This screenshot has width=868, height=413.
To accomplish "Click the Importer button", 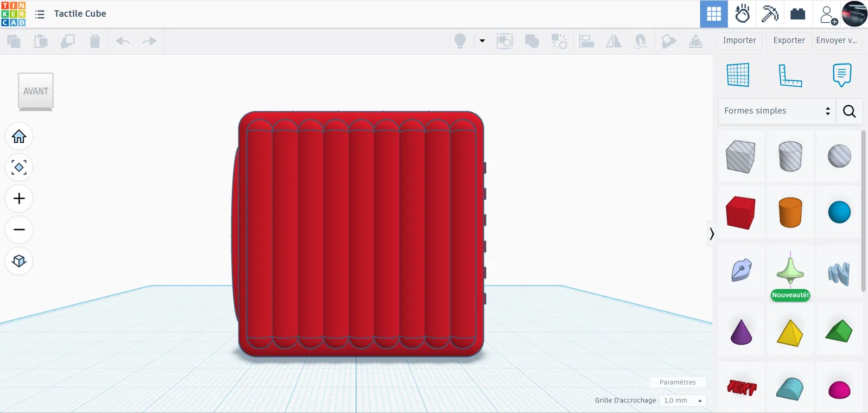I will pos(739,41).
